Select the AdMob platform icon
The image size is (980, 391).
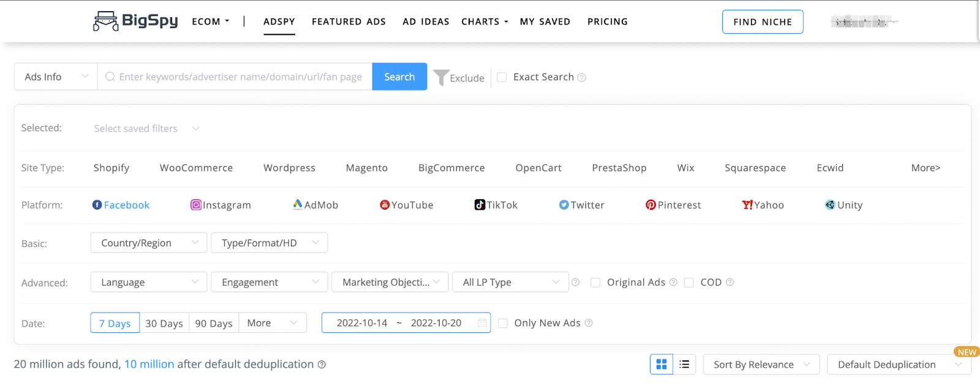pos(298,205)
